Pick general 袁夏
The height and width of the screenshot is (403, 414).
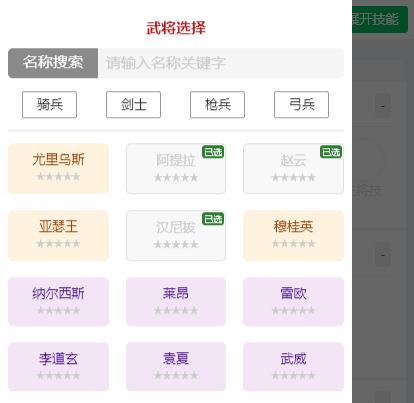click(x=176, y=366)
